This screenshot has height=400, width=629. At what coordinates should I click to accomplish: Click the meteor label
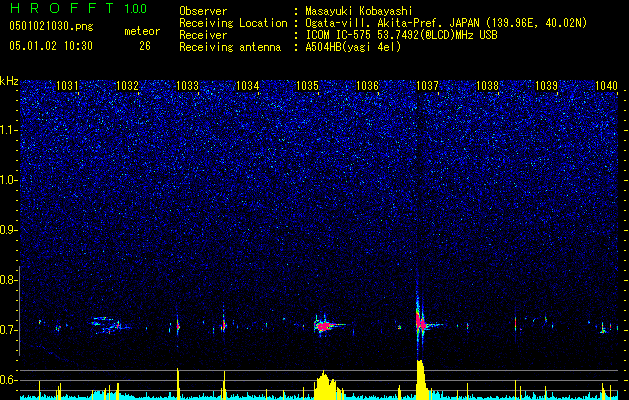click(142, 31)
